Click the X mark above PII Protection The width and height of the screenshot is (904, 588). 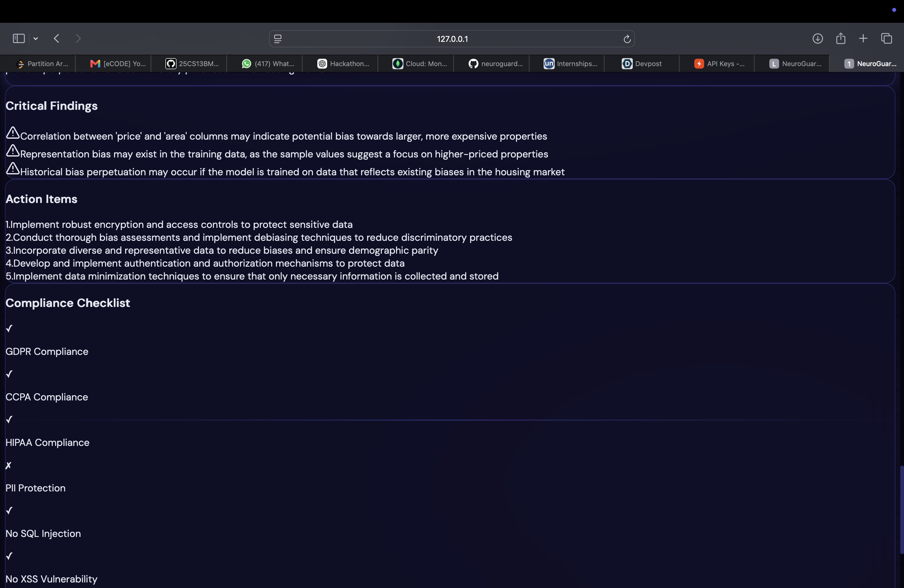(9, 465)
